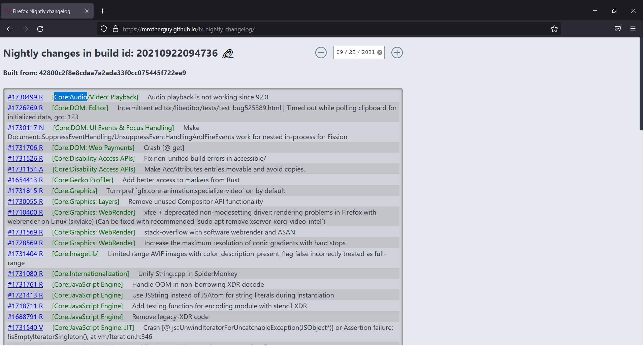Image resolution: width=644 pixels, height=346 pixels.
Task: Reload the changelog page
Action: (40, 29)
